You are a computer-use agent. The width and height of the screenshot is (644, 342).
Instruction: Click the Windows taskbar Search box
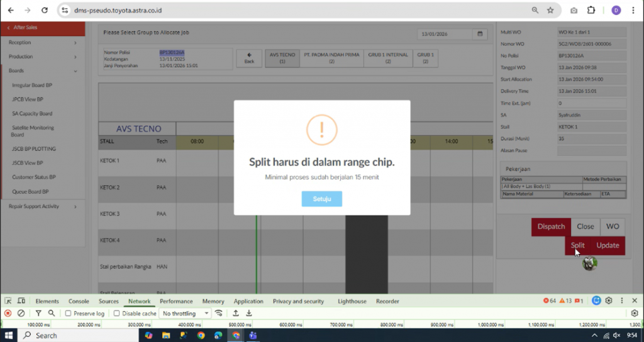(x=69, y=335)
